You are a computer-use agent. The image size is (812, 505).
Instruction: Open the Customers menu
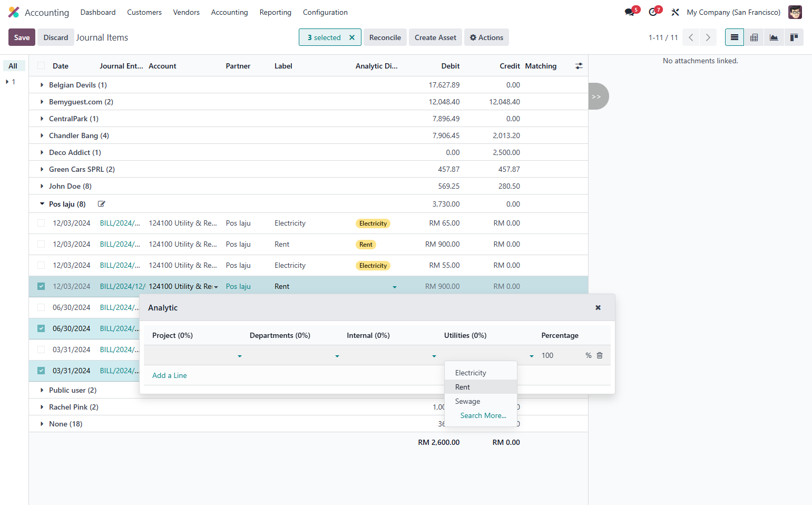[144, 12]
